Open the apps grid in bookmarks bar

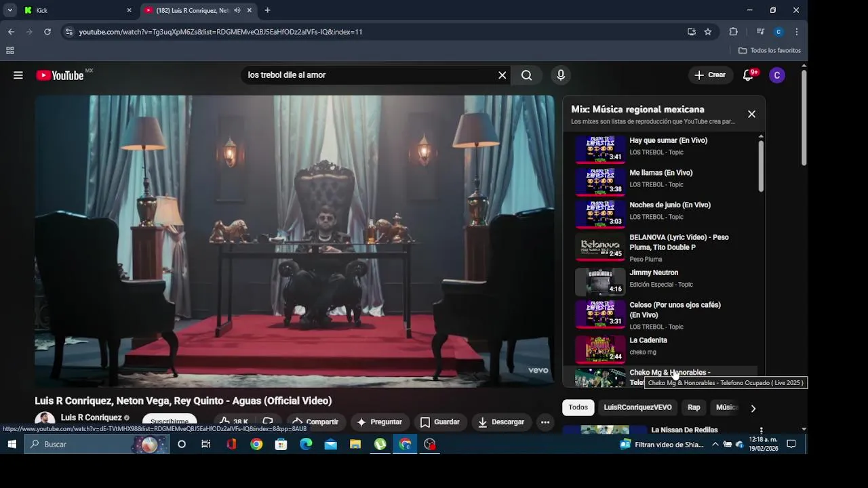(9, 50)
